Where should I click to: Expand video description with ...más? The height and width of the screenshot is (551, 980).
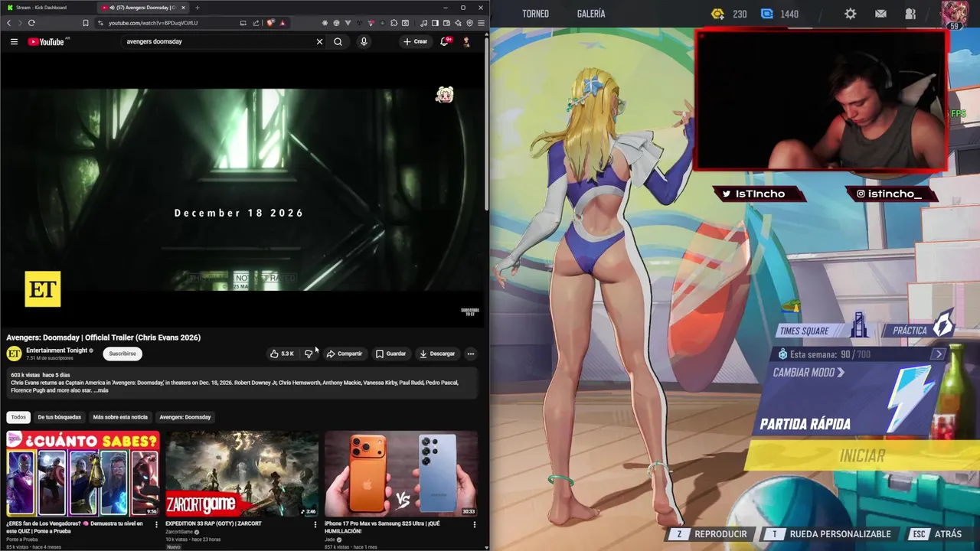100,390
